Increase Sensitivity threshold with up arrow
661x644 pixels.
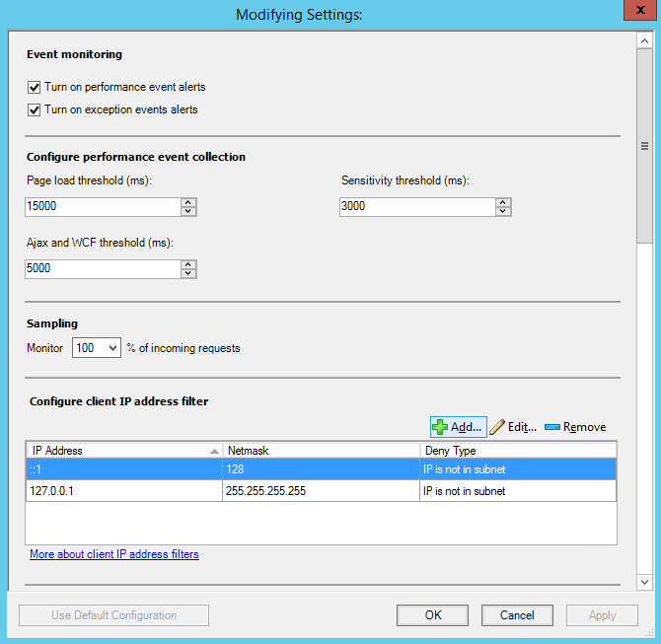[x=503, y=202]
